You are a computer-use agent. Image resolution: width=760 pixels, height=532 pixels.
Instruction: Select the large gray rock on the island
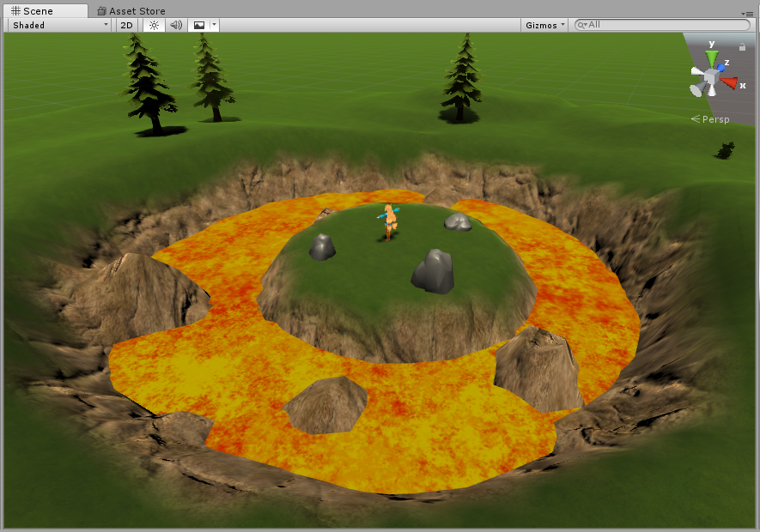(x=433, y=272)
